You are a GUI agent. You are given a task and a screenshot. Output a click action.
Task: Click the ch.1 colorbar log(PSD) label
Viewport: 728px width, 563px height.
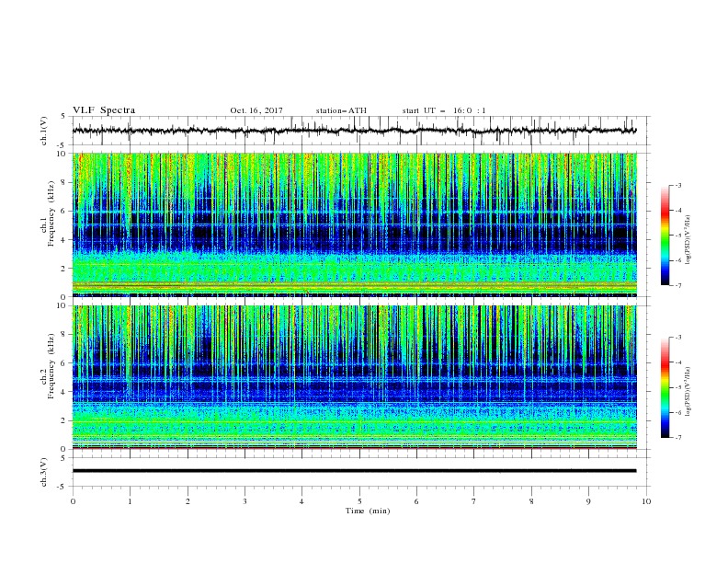pyautogui.click(x=688, y=239)
